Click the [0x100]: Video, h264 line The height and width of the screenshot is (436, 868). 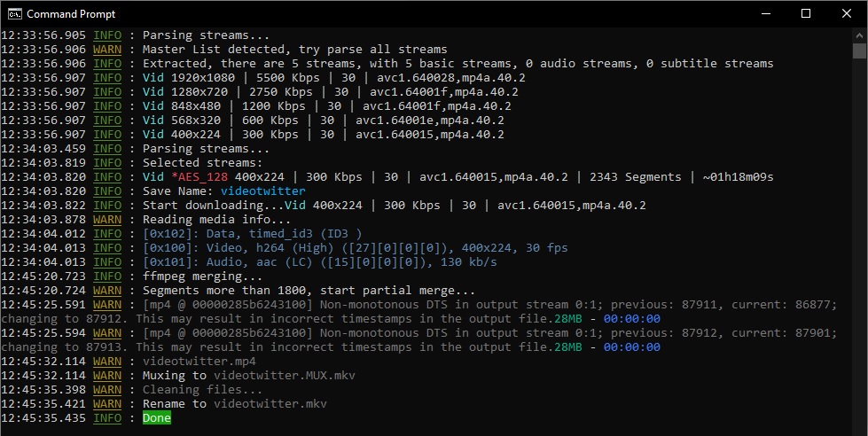(355, 248)
